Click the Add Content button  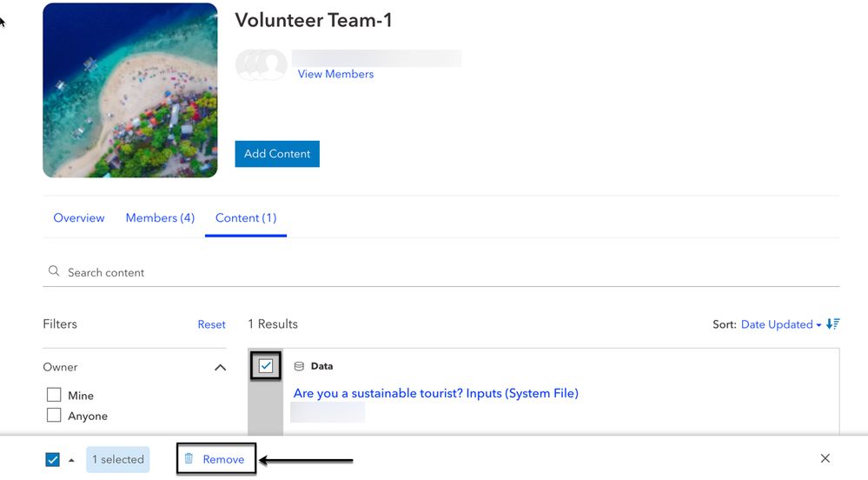277,154
